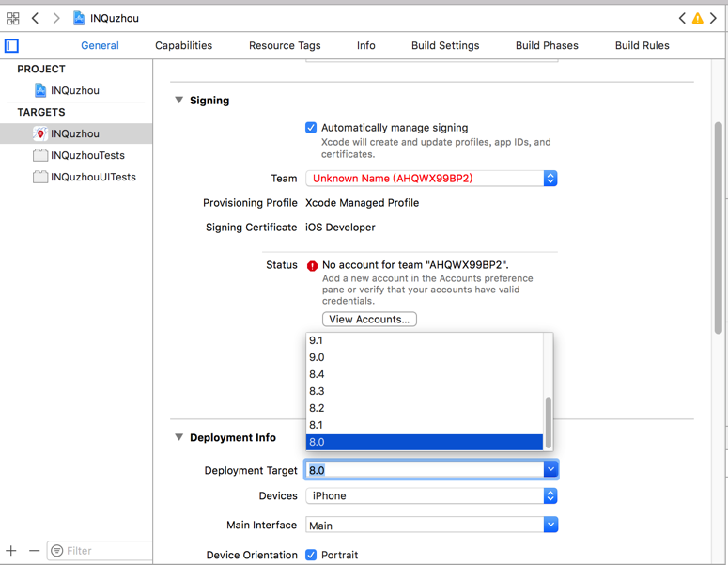Click the View Accounts button

(x=369, y=320)
